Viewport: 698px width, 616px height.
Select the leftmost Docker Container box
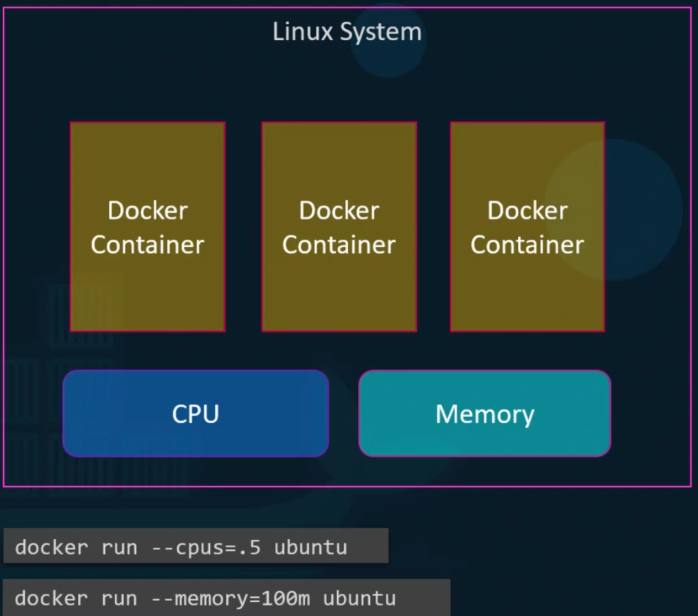(147, 227)
